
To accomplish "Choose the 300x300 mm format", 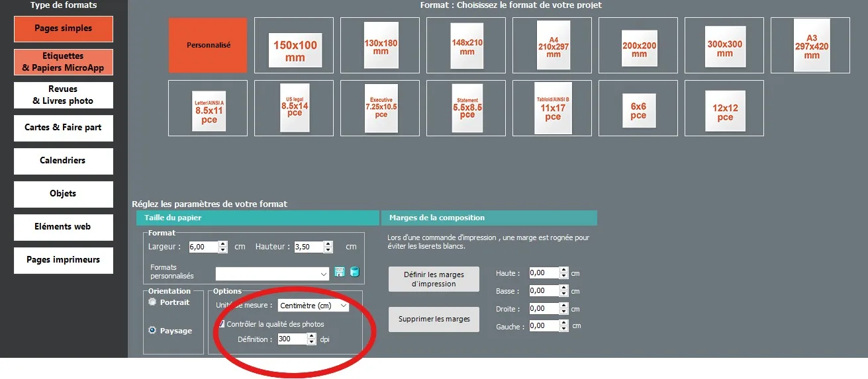I will (724, 45).
